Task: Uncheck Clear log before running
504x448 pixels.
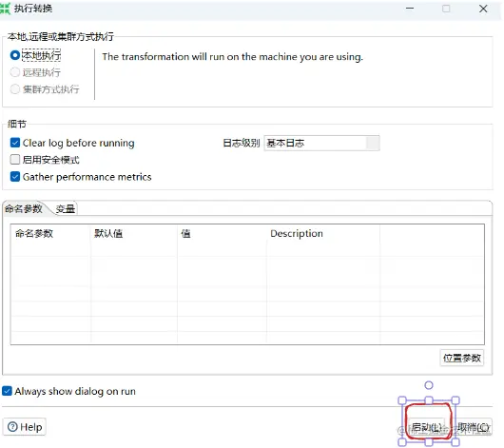Action: tap(15, 143)
